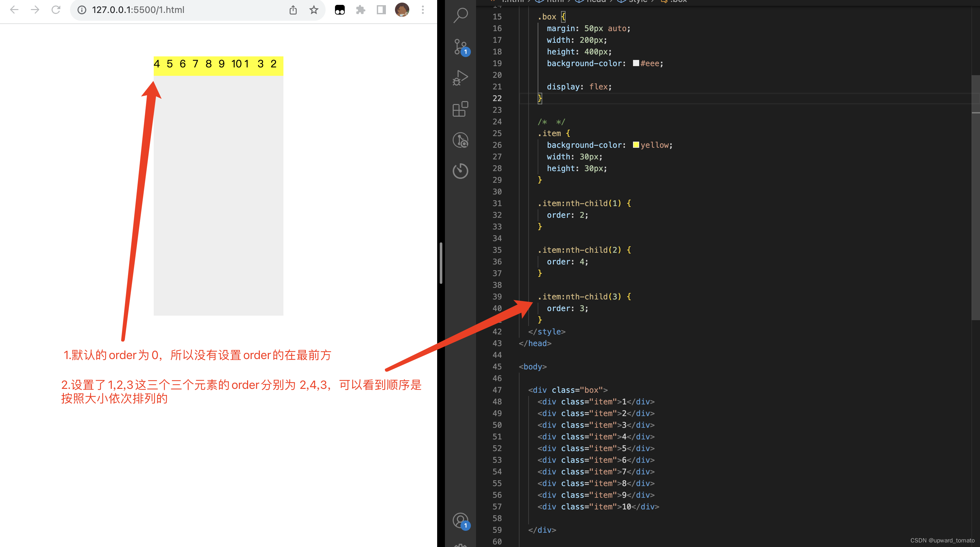Screen dimensions: 980x547
Task: Click the yellow item '7' in the browser page
Action: [x=199, y=66]
